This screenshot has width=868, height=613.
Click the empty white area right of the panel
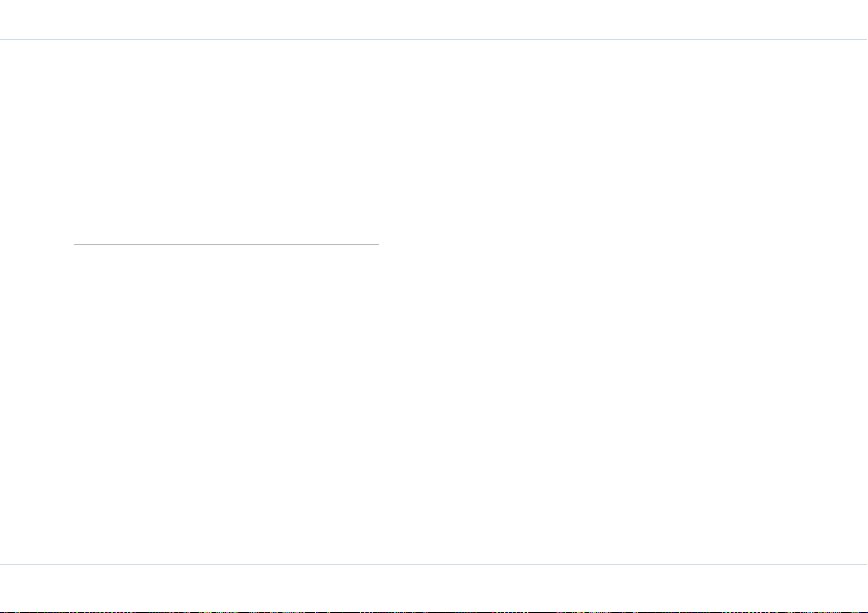pos(623,302)
